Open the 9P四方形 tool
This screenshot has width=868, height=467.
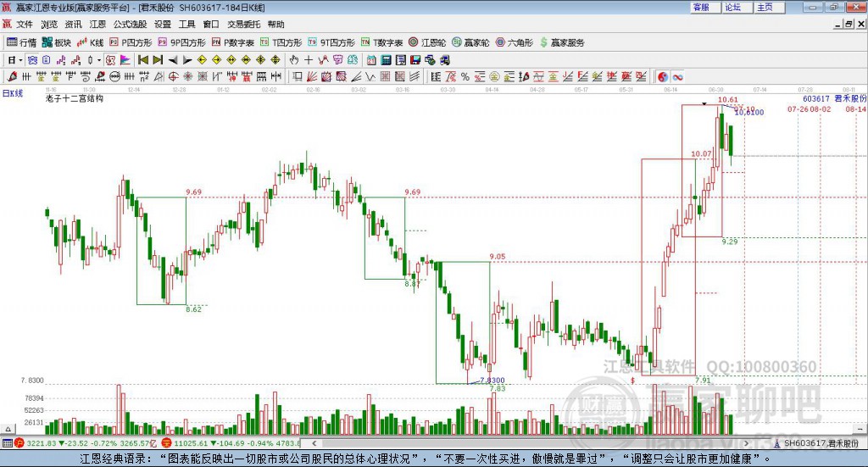click(181, 42)
